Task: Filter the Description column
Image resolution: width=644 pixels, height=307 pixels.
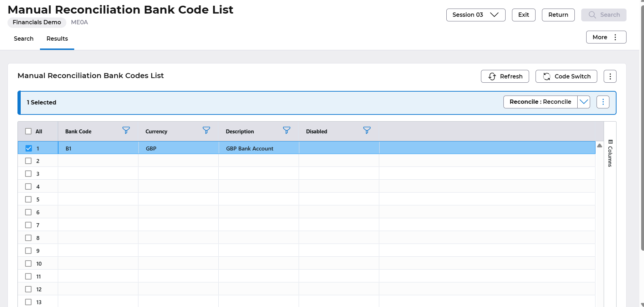Action: [x=286, y=131]
